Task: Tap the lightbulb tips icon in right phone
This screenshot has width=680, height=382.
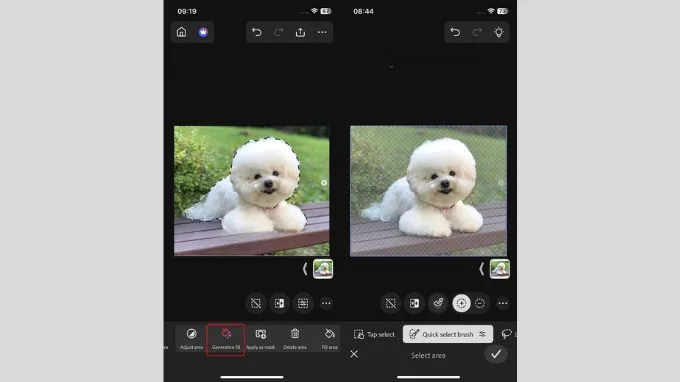Action: point(499,32)
